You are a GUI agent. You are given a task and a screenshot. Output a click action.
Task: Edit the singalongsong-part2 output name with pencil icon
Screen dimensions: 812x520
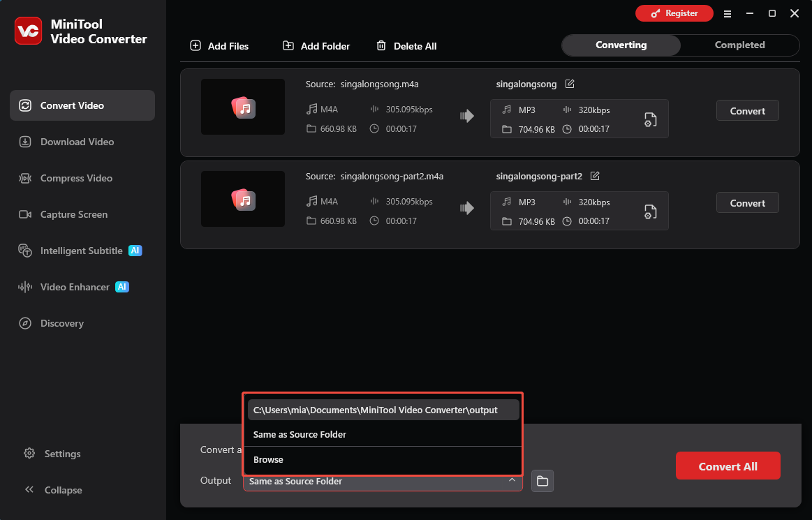(x=595, y=176)
